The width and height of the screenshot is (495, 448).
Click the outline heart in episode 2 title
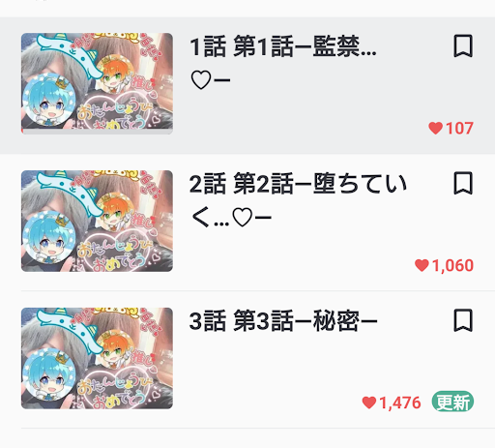tap(243, 217)
